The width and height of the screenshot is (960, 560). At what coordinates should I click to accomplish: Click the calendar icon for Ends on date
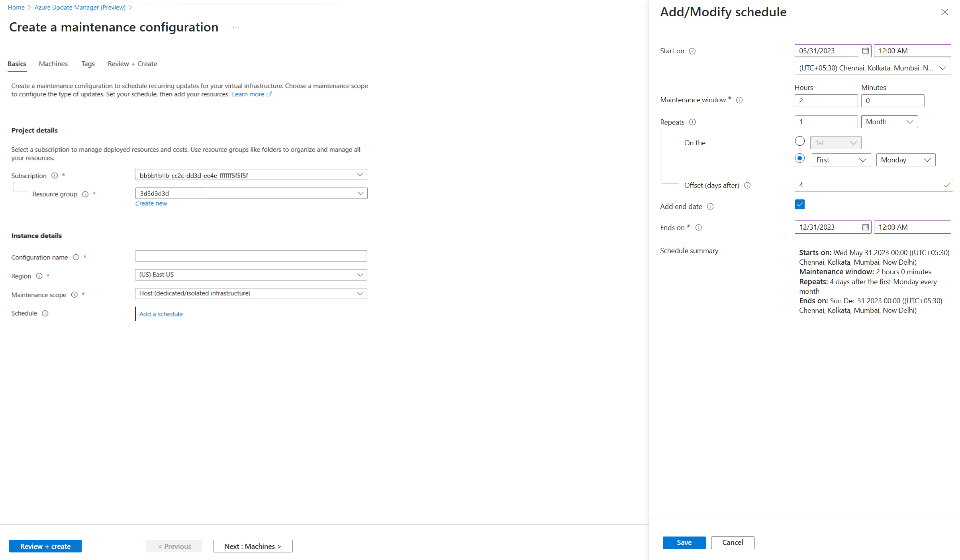click(863, 227)
